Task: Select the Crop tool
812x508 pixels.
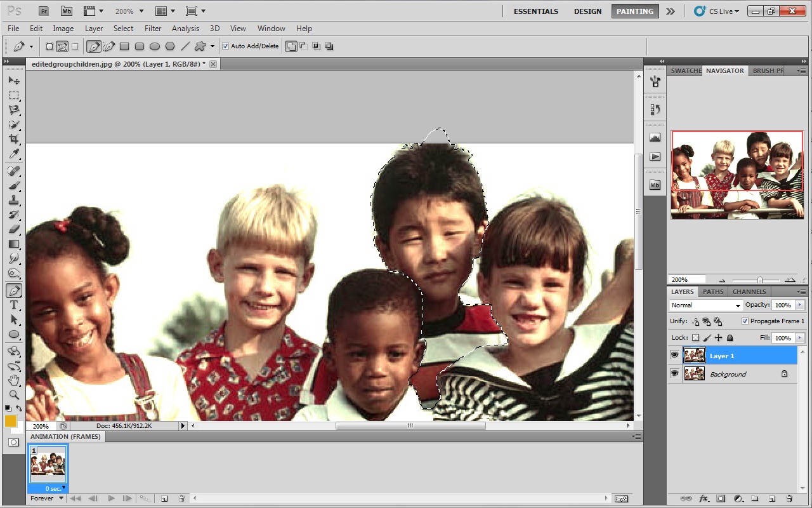Action: coord(14,139)
